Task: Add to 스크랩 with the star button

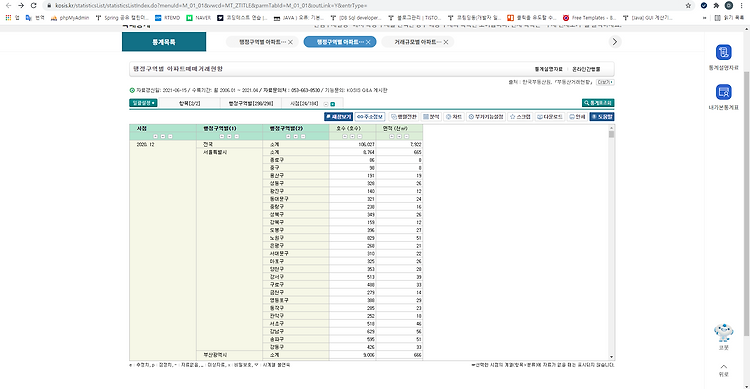Action: (520, 117)
